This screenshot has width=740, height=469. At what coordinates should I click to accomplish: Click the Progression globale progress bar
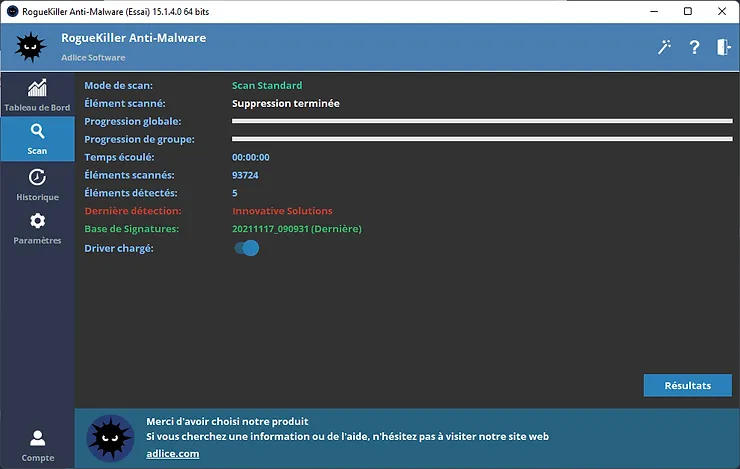(x=482, y=121)
